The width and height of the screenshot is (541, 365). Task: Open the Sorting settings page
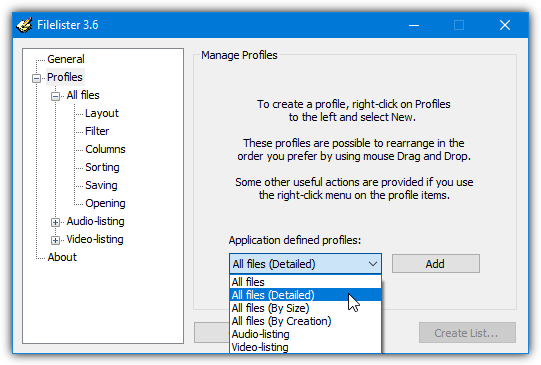pyautogui.click(x=102, y=167)
